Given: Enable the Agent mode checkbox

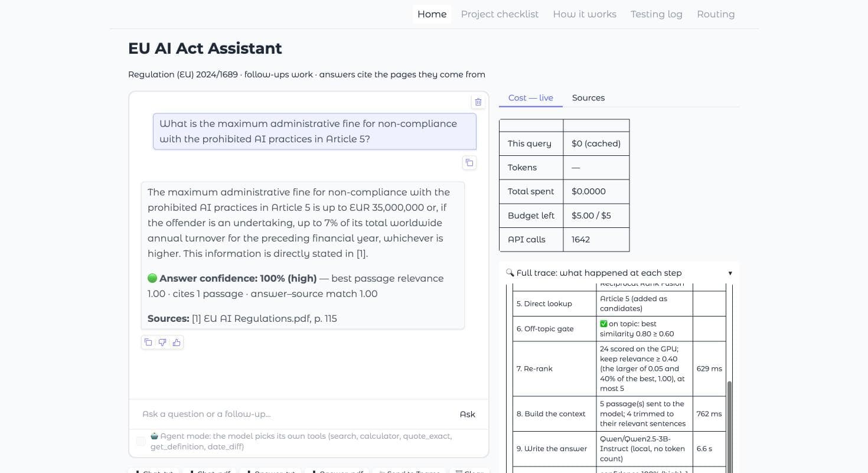Looking at the screenshot, I should coord(141,441).
